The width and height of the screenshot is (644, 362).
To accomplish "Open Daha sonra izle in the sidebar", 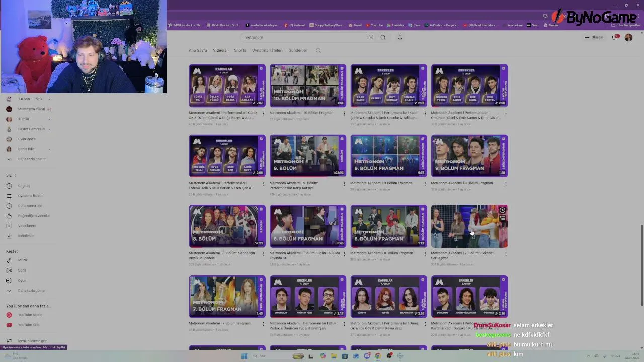I will tap(30, 206).
